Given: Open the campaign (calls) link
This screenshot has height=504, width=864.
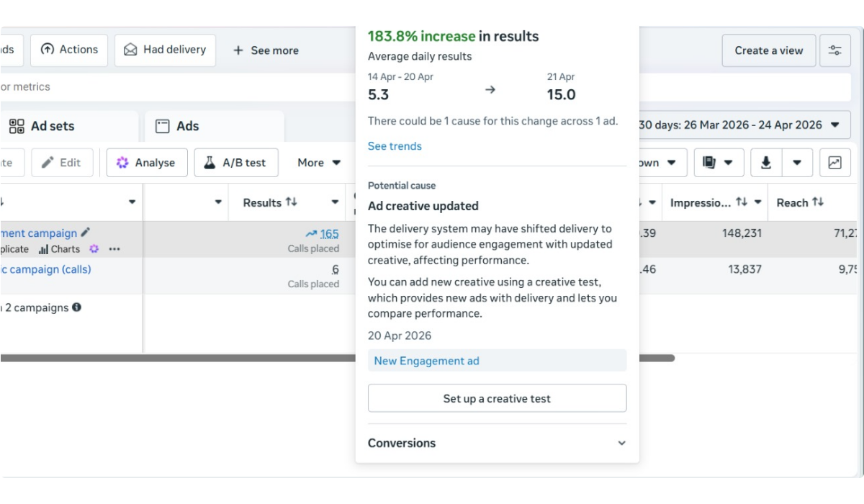Looking at the screenshot, I should 46,269.
